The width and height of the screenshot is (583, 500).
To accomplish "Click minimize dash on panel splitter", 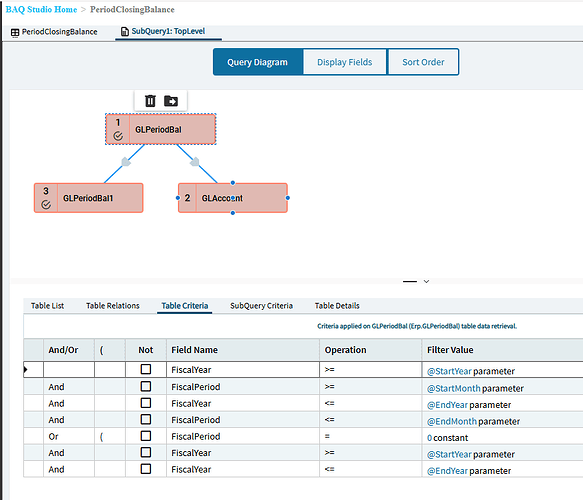I will [410, 281].
